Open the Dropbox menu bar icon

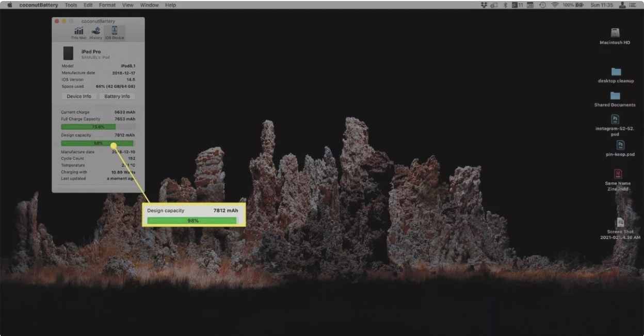point(484,5)
